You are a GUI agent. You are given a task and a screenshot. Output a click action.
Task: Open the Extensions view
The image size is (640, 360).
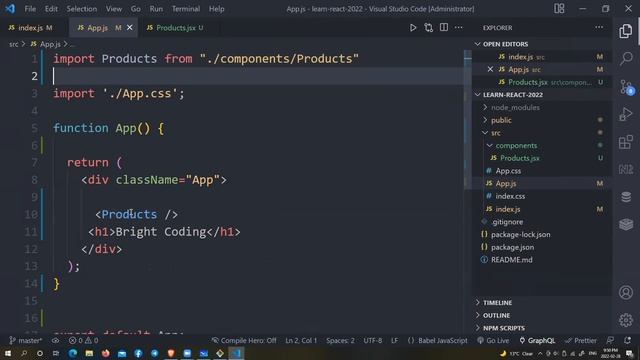click(x=626, y=142)
